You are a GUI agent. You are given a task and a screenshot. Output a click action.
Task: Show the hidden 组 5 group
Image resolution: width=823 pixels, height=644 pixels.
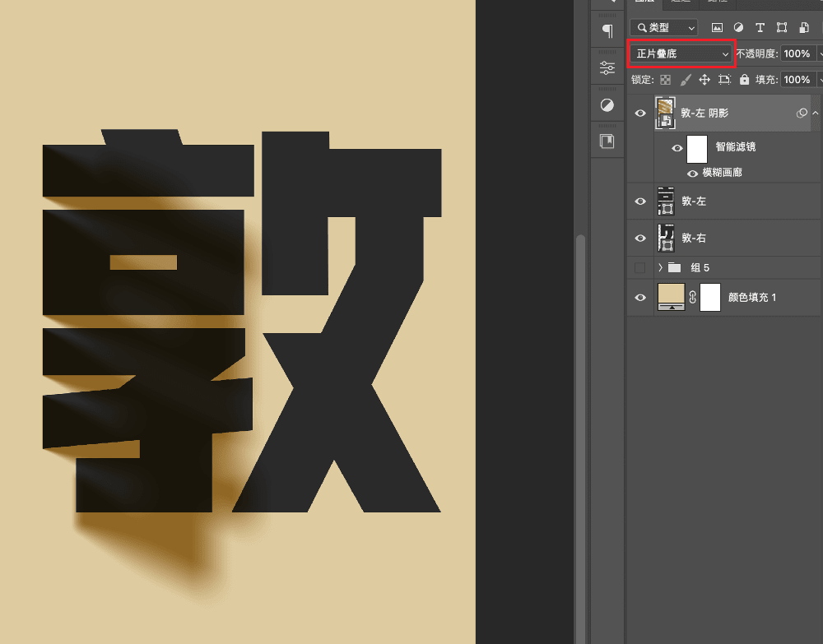click(639, 268)
